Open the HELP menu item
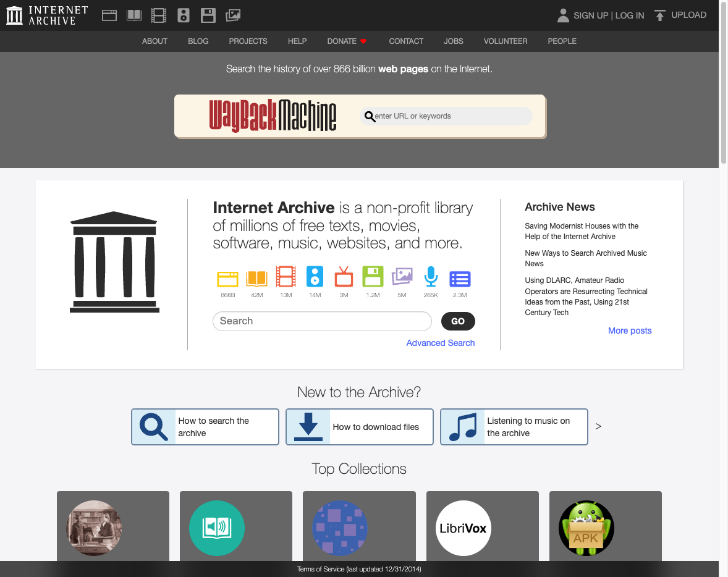The image size is (728, 577). (297, 41)
